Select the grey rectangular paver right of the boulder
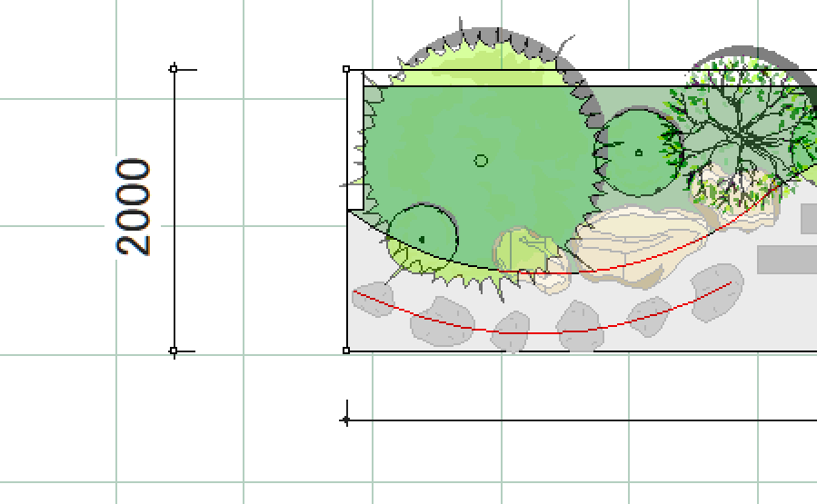This screenshot has height=504, width=817. [x=787, y=260]
